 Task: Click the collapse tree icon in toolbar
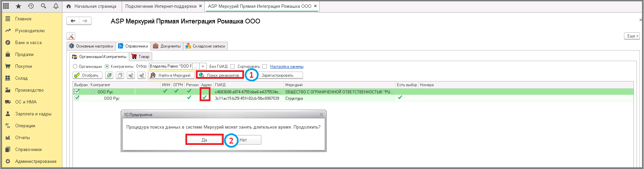131,75
